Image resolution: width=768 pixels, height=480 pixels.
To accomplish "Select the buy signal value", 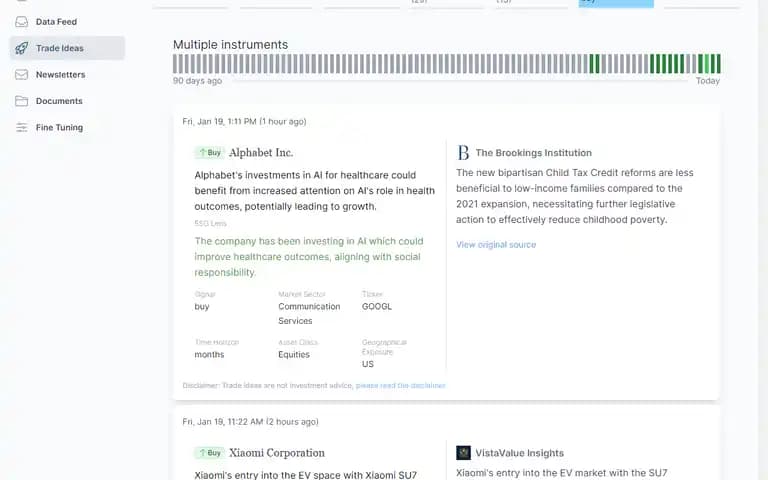I will (202, 307).
